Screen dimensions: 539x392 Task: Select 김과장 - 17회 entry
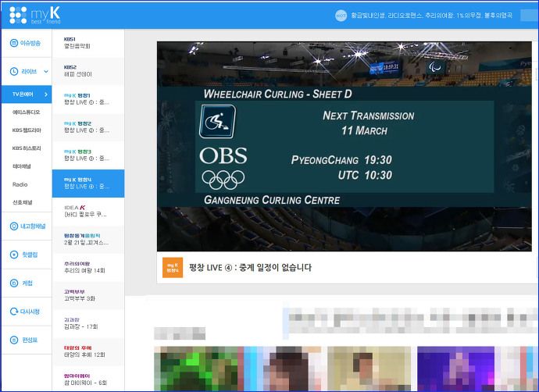(88, 323)
